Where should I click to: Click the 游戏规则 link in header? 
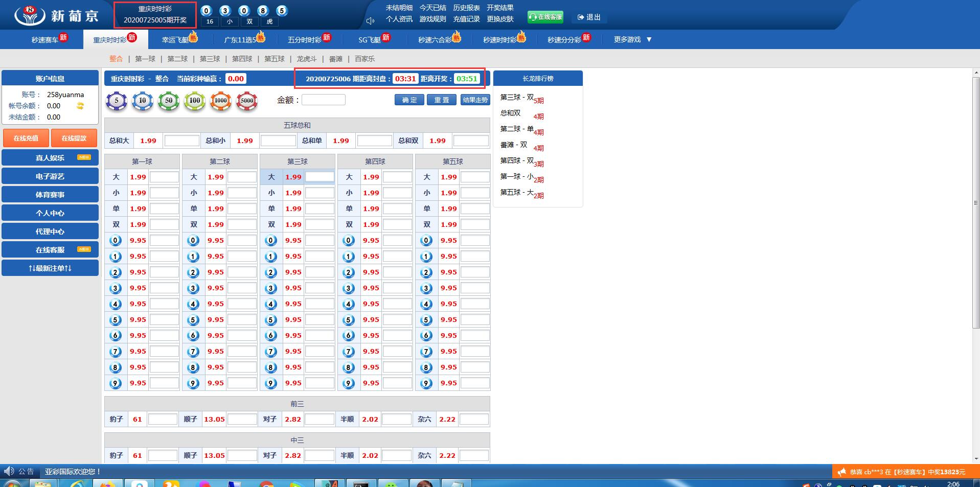click(432, 19)
